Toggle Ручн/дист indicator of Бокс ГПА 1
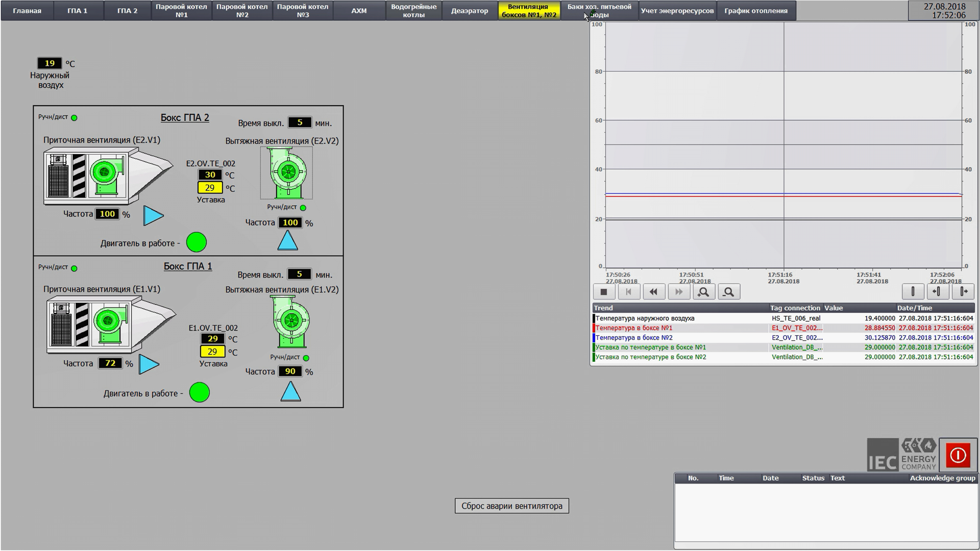Viewport: 980px width, 551px height. [x=74, y=268]
